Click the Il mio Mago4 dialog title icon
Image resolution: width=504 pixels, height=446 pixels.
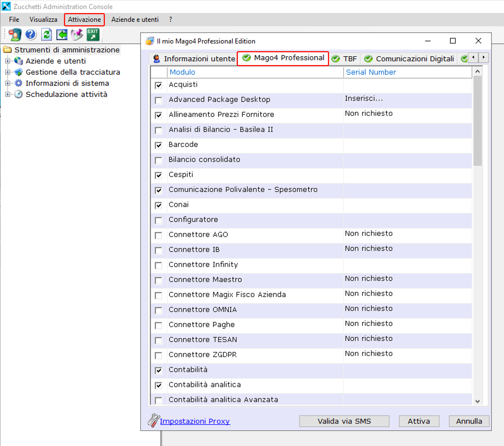click(150, 41)
